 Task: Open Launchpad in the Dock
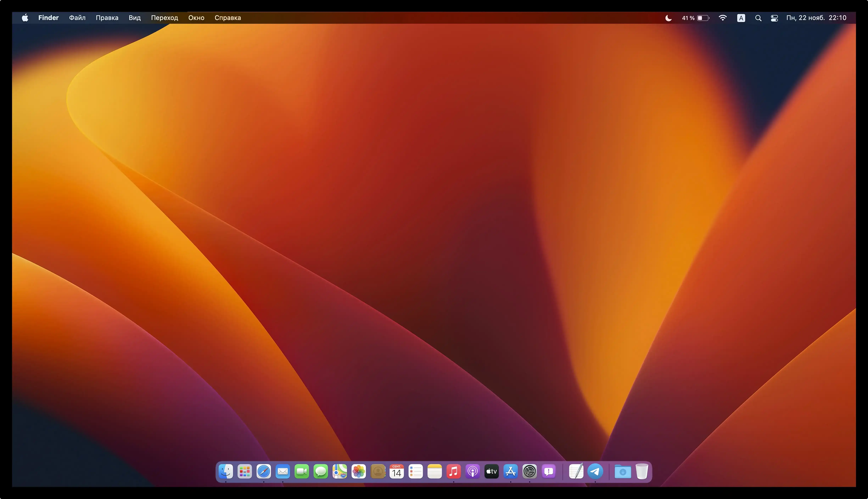point(245,472)
